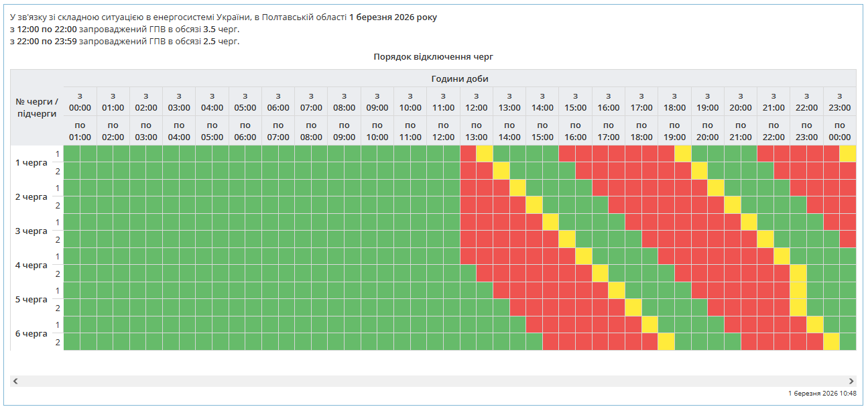The height and width of the screenshot is (409, 868).
Task: Click green 00:00 cell in 6 черга subqueue 2
Action: [x=72, y=342]
